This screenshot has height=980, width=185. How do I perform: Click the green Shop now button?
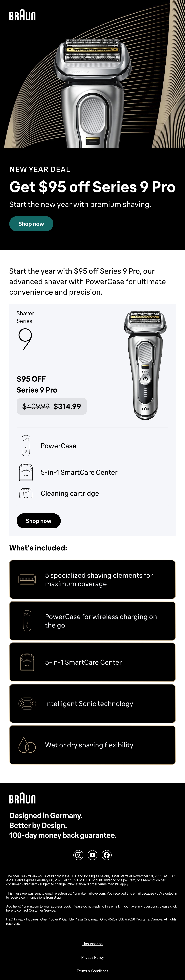point(31,224)
